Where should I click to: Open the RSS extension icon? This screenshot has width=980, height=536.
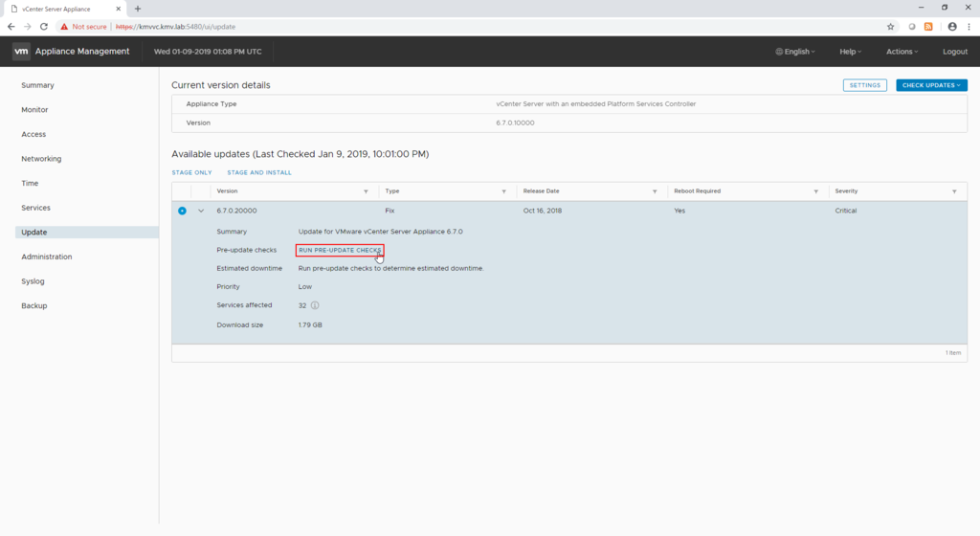point(928,27)
